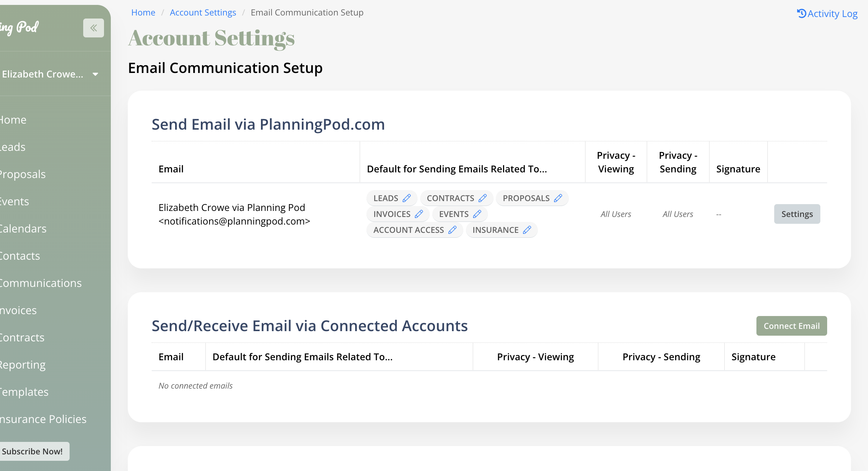
Task: Expand the Elizabeth Crowe account dropdown
Action: (x=95, y=74)
